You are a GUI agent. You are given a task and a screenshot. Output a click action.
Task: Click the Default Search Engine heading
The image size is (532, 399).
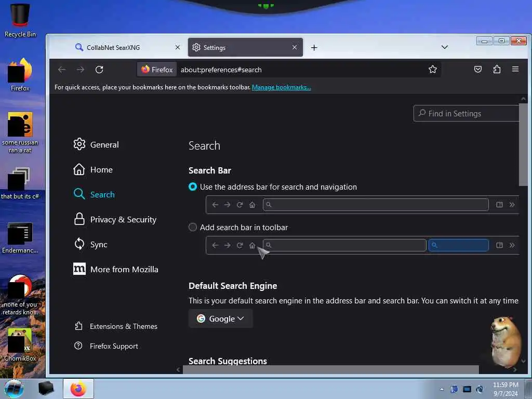point(233,286)
